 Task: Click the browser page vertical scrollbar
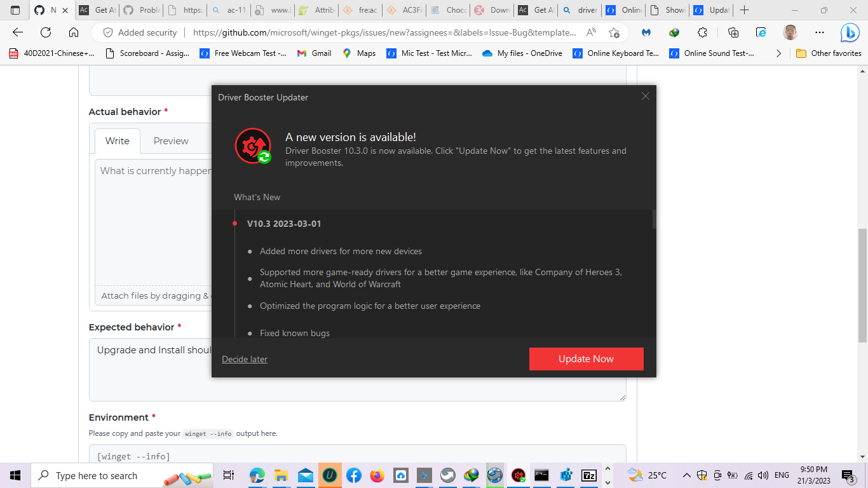[862, 286]
